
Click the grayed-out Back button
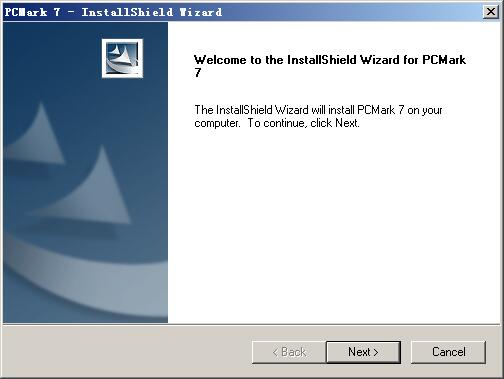click(x=289, y=352)
